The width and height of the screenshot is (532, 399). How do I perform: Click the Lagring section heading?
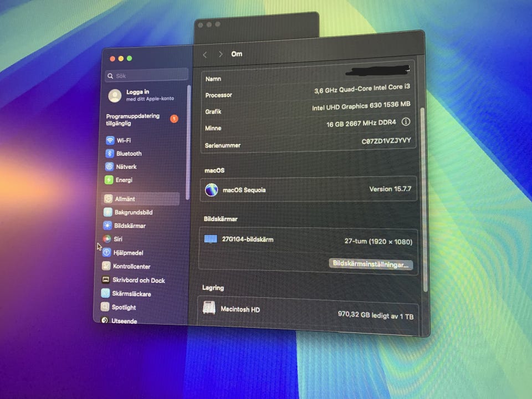(x=213, y=288)
